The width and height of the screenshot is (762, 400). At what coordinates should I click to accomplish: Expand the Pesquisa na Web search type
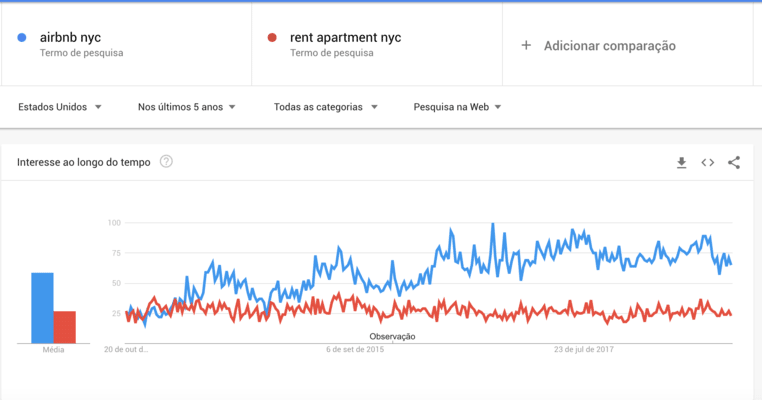tap(457, 107)
